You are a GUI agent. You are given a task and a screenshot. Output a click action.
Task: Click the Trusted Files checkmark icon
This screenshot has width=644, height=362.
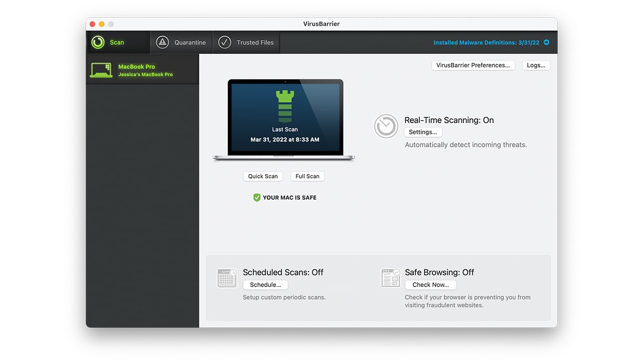pos(225,42)
